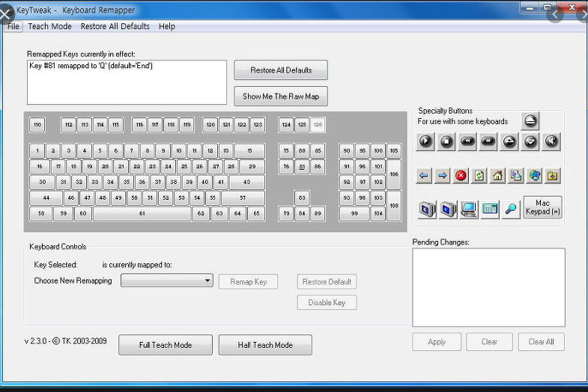The image size is (588, 392).
Task: Select keyboard key 15
Action: (249, 150)
